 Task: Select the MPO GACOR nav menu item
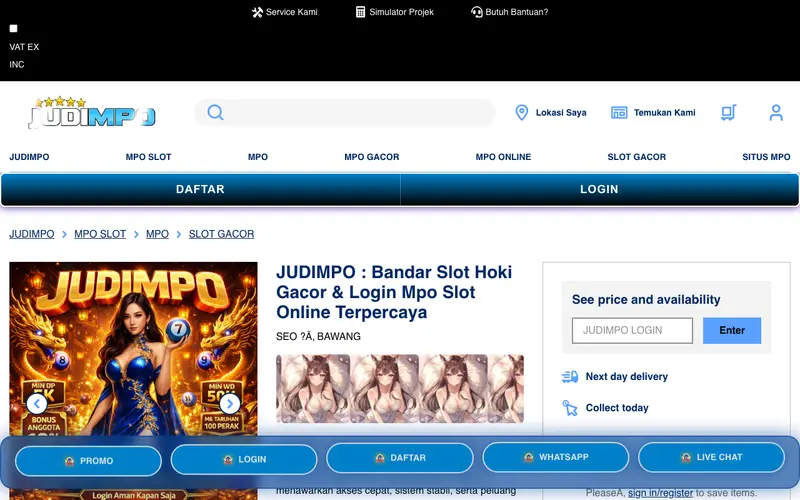[x=371, y=157]
